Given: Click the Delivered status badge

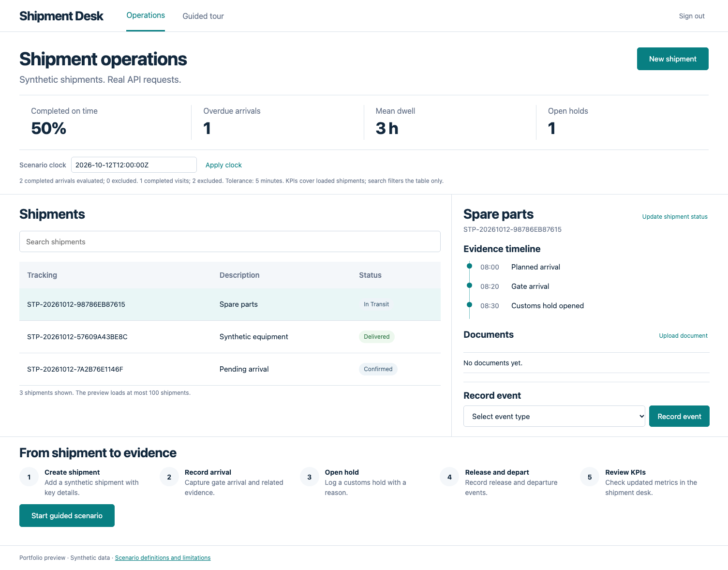Looking at the screenshot, I should coord(377,337).
